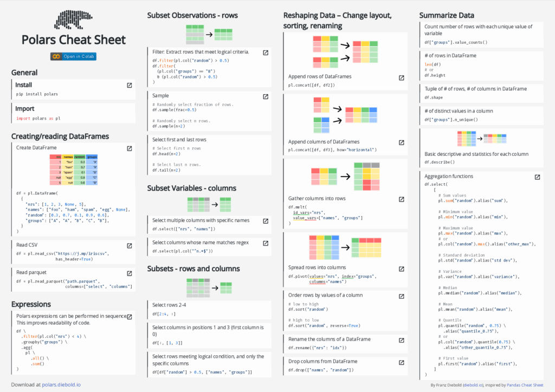Click the Open in Colab badge
Image resolution: width=555 pixels, height=392 pixels.
[73, 56]
